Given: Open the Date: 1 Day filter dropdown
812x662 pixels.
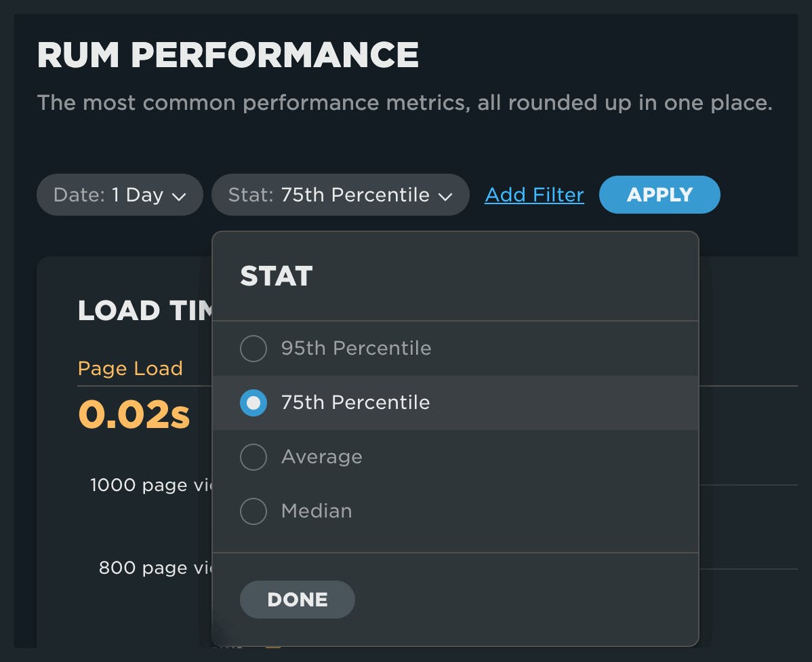Looking at the screenshot, I should (x=119, y=195).
